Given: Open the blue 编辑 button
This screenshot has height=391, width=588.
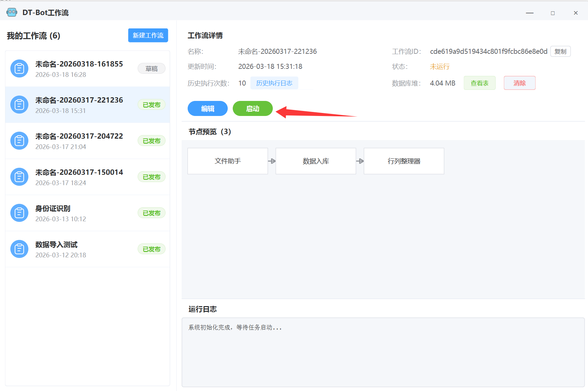Looking at the screenshot, I should [x=207, y=109].
